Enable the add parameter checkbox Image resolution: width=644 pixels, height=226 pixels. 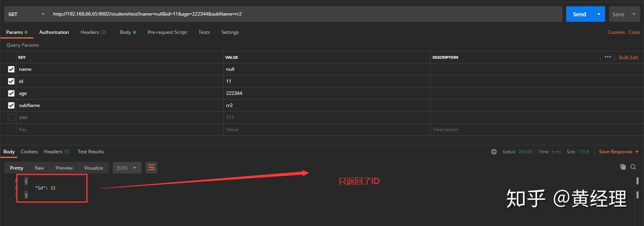point(11,117)
